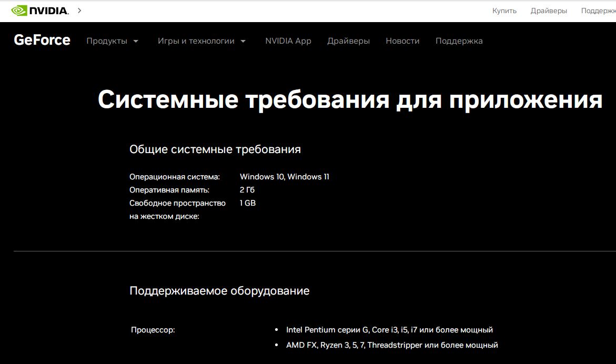Go to the GeForce home logo
Image resolution: width=616 pixels, height=364 pixels.
[42, 40]
